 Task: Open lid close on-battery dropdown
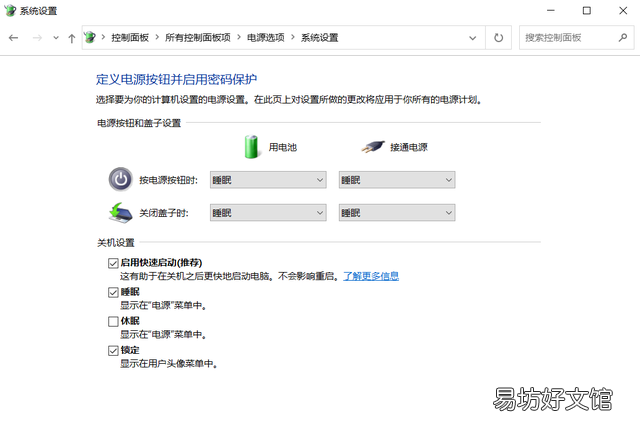pyautogui.click(x=268, y=213)
